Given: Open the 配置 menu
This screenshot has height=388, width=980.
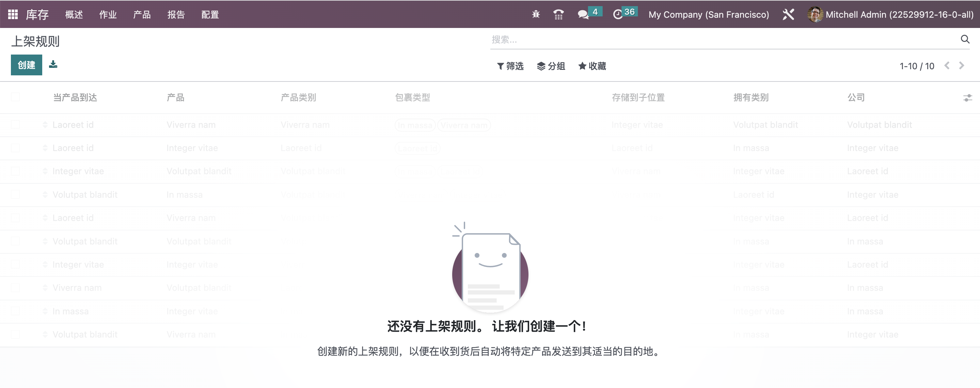Looking at the screenshot, I should pyautogui.click(x=210, y=14).
